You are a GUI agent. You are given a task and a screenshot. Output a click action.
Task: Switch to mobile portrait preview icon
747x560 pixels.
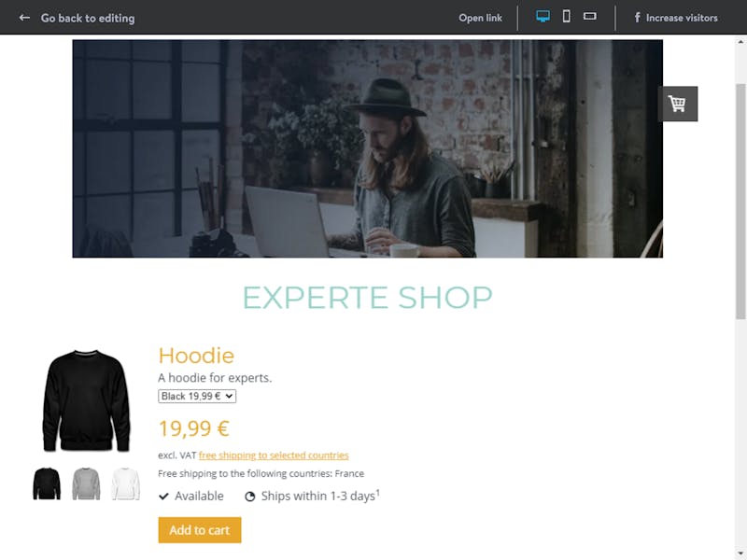[x=566, y=16]
